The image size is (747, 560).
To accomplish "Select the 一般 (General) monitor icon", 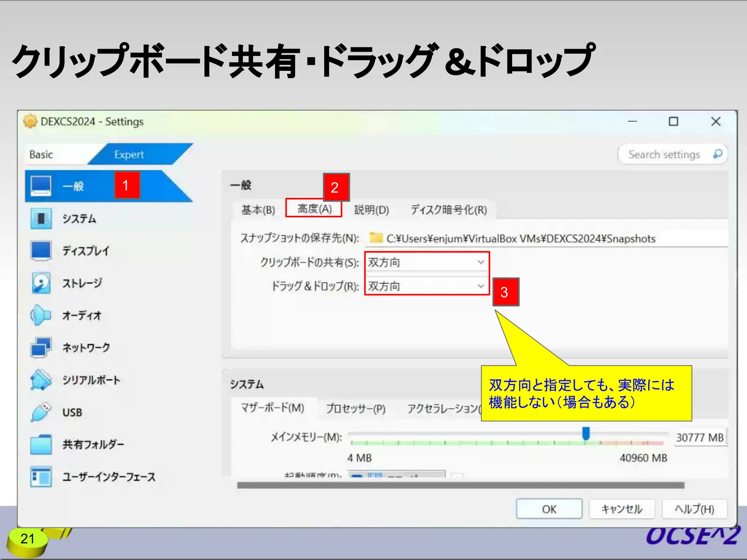I will (41, 186).
